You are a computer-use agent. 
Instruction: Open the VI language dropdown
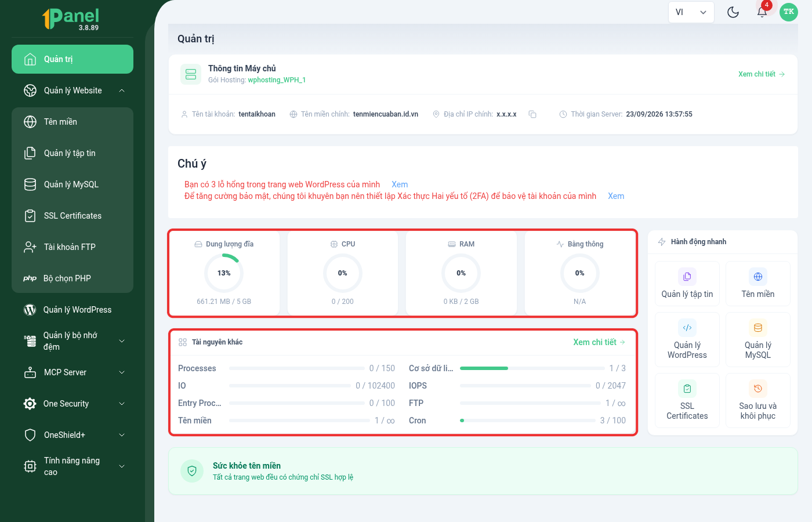(x=691, y=12)
